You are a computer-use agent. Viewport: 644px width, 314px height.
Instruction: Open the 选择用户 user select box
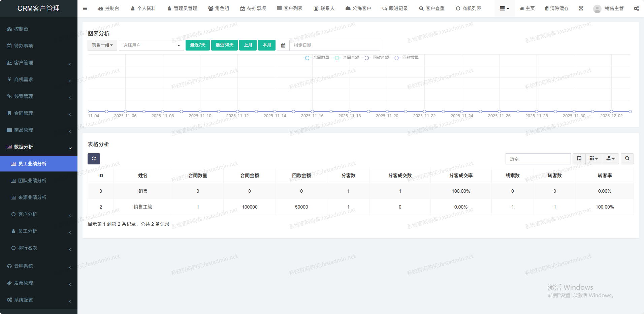click(x=151, y=45)
